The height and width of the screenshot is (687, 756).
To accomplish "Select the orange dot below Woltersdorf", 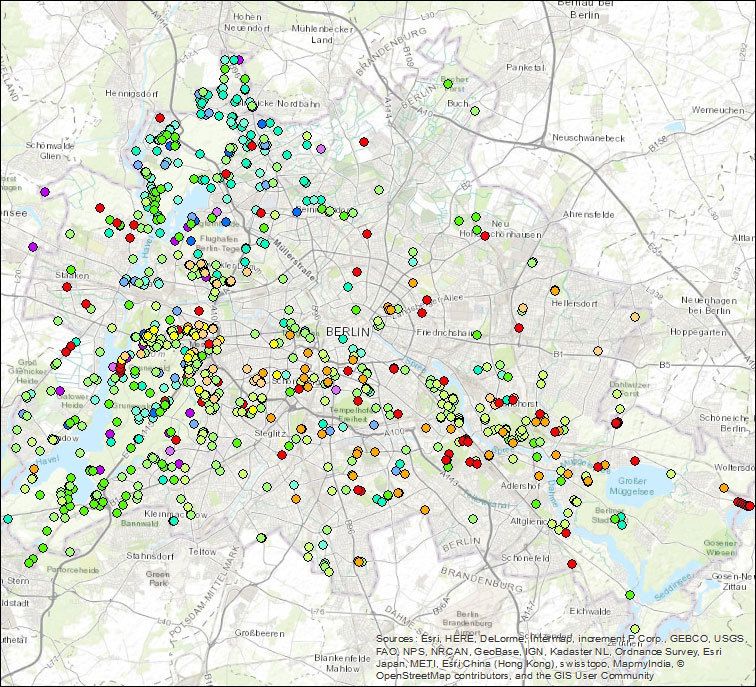I will click(724, 487).
